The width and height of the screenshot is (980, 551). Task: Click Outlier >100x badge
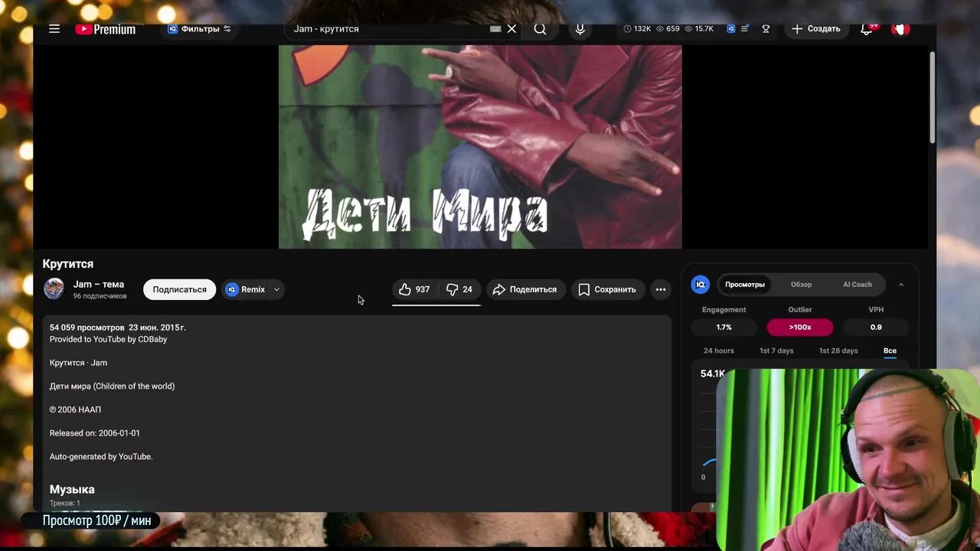(x=800, y=327)
